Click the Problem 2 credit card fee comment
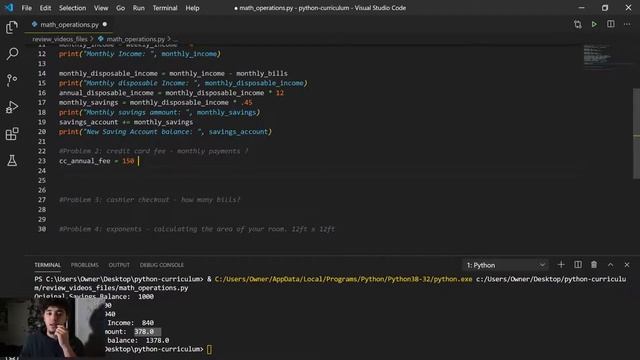This screenshot has width=640, height=360. (153, 151)
